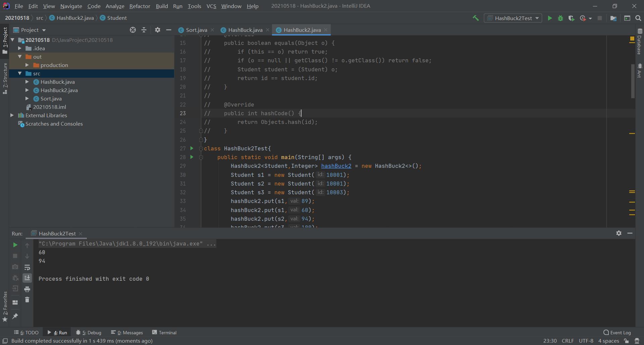This screenshot has width=644, height=345.
Task: Open the Structure side tab
Action: click(5, 78)
